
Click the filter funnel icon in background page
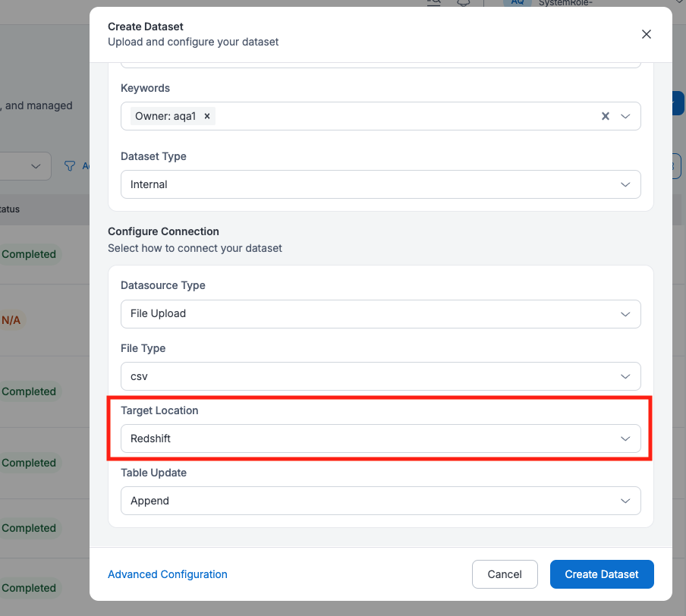(x=70, y=166)
